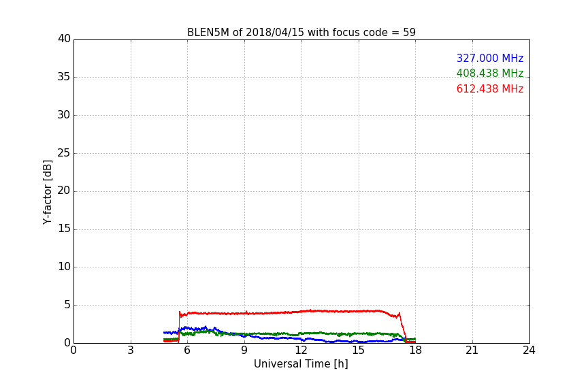Click the x-axis tick label '18'
Viewport: 588px width, 392px height.
click(416, 350)
